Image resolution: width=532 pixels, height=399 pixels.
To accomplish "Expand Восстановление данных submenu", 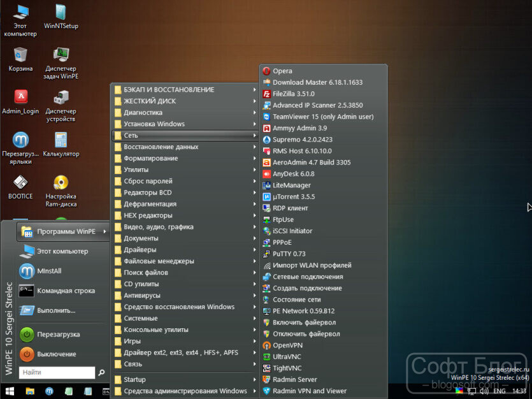I will [x=185, y=147].
